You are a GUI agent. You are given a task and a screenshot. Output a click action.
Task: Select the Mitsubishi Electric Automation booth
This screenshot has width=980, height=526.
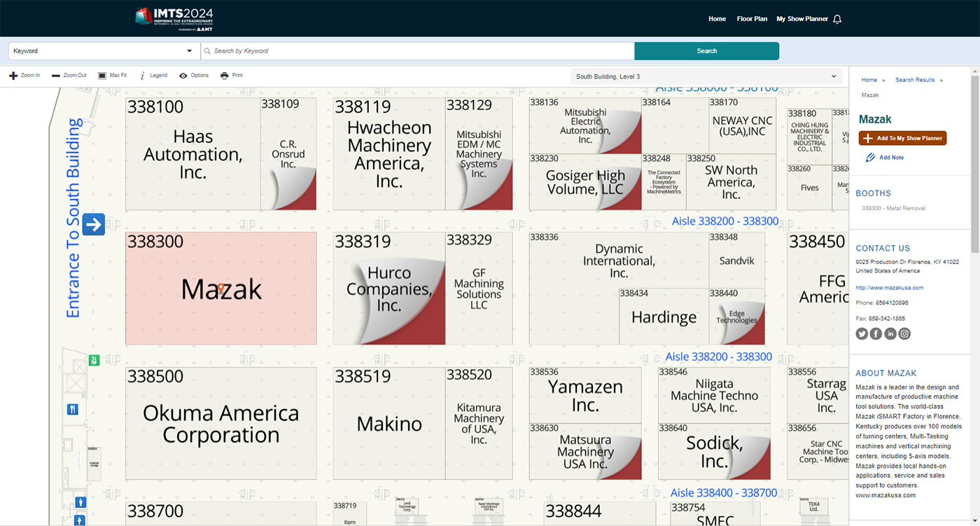(x=585, y=126)
